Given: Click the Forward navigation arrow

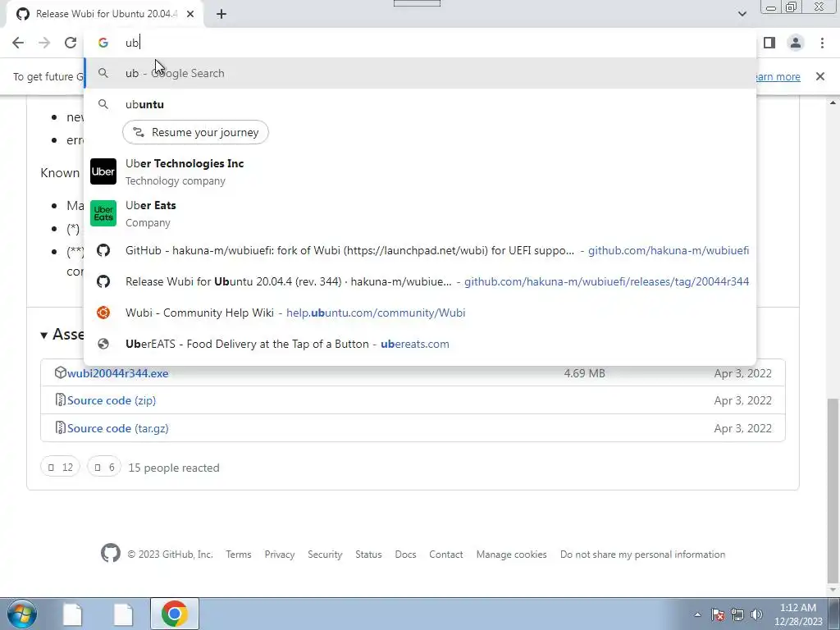Looking at the screenshot, I should pos(44,43).
